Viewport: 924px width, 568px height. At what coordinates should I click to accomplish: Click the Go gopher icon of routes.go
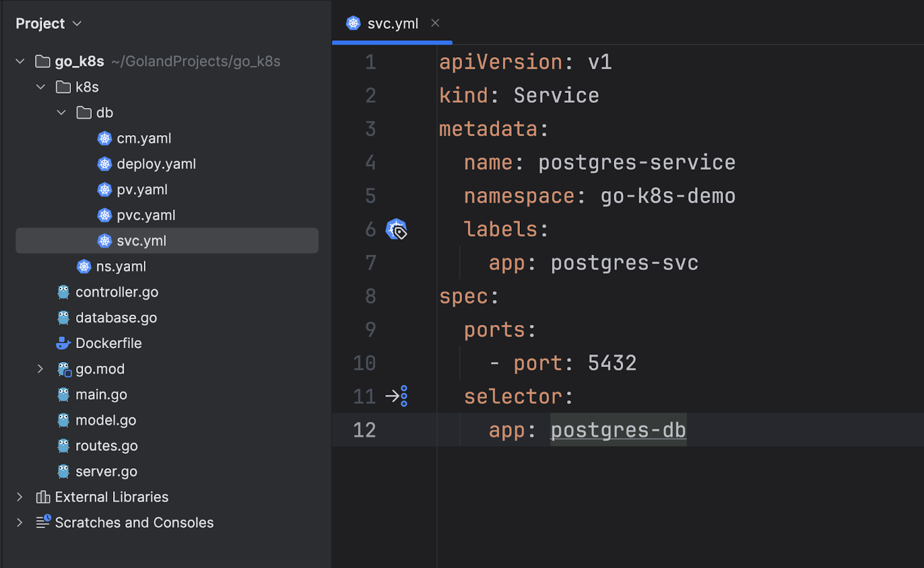click(x=64, y=446)
